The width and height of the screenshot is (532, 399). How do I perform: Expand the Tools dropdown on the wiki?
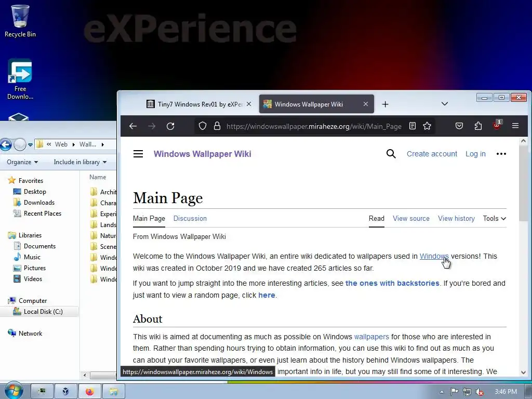click(495, 219)
